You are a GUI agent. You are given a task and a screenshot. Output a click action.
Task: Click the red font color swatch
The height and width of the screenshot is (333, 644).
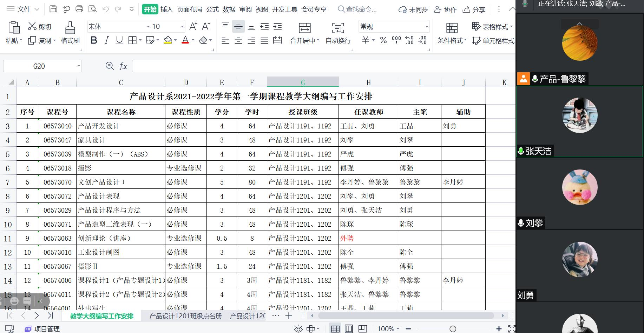coord(185,40)
